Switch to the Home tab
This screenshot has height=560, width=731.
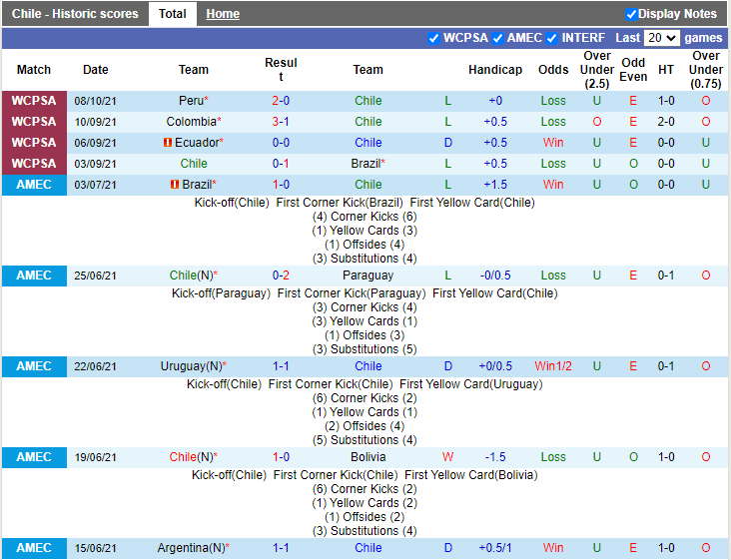point(223,14)
